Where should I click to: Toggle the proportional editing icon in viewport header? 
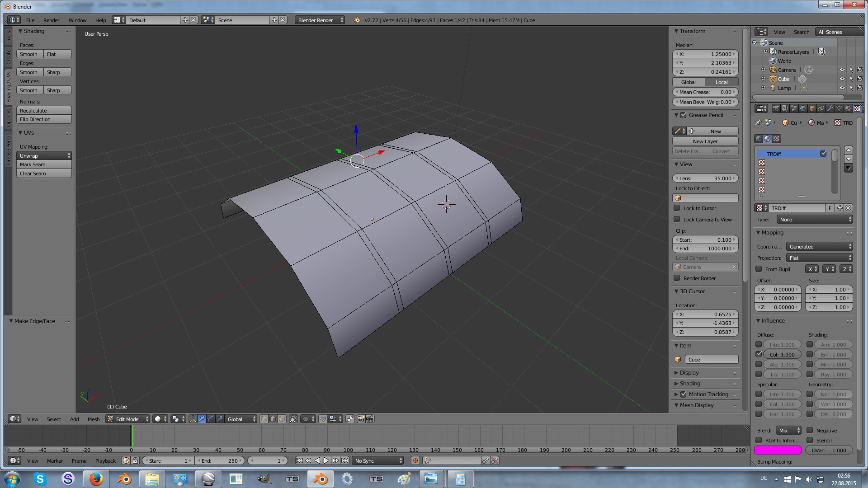coord(306,419)
